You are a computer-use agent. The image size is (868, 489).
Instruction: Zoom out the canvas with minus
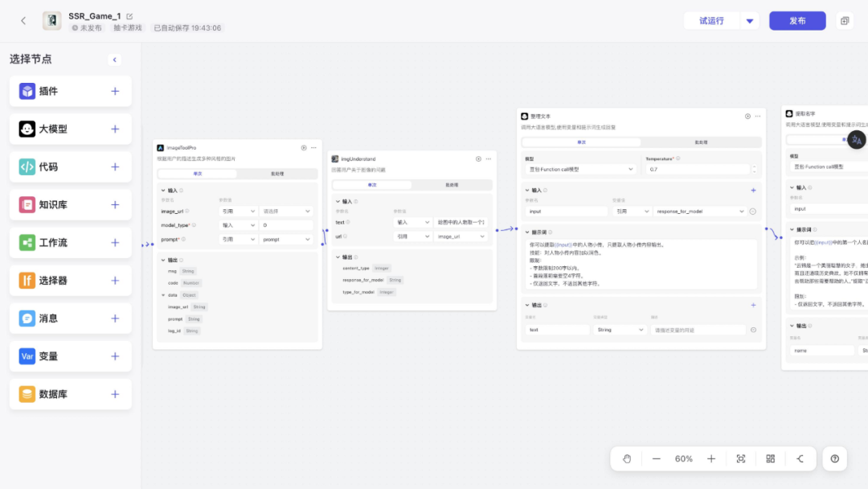tap(656, 458)
